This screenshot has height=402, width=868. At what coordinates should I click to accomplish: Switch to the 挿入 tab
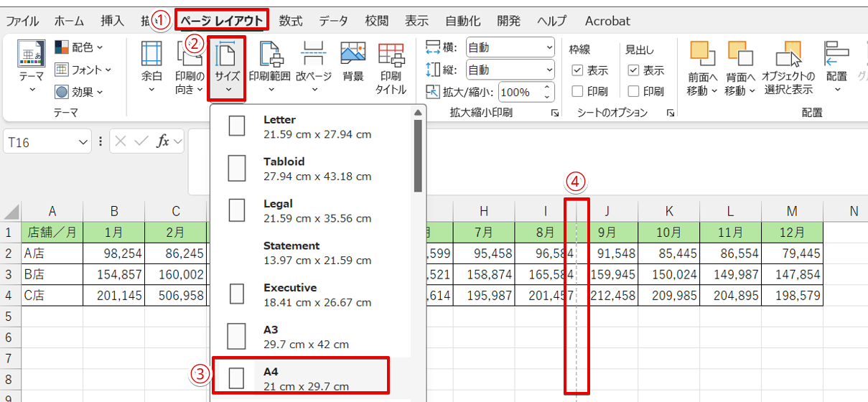(113, 21)
